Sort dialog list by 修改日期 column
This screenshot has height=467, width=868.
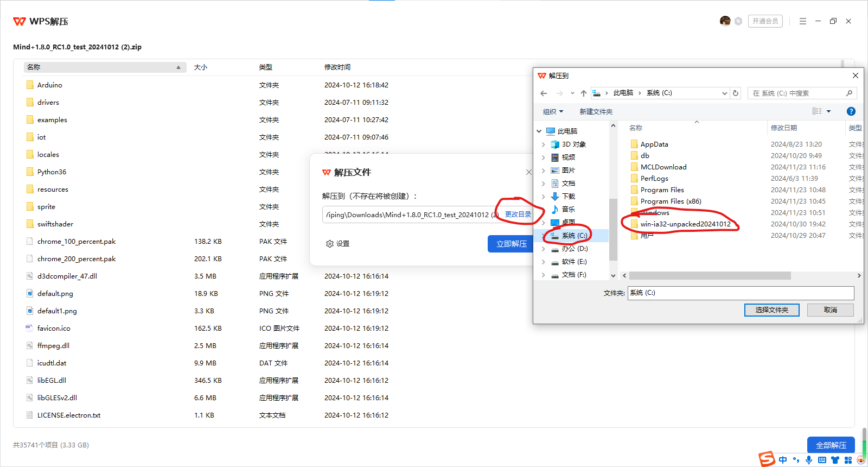point(784,128)
